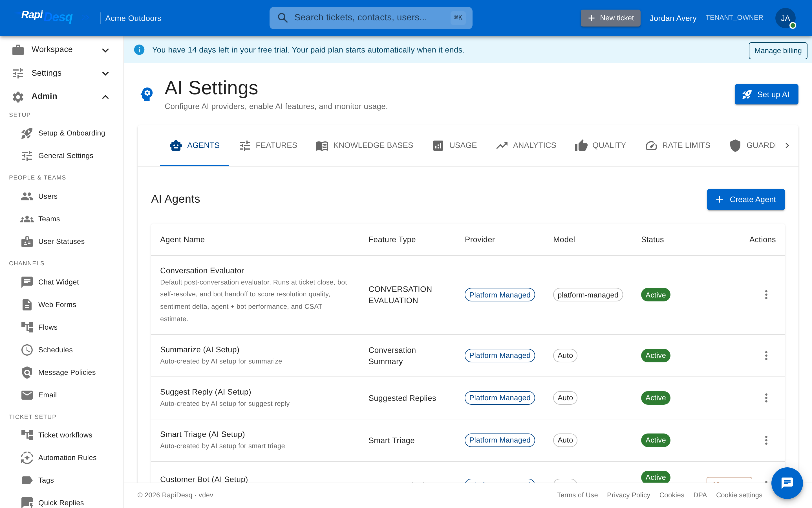Viewport: 812px width, 508px height.
Task: Click the Automation Rules icon
Action: [x=27, y=457]
